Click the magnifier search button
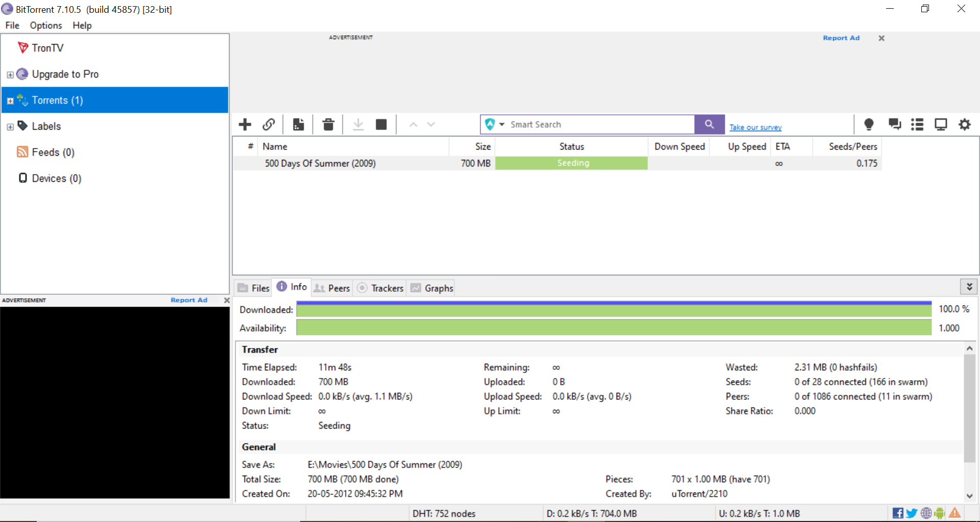The width and height of the screenshot is (980, 522). point(709,125)
